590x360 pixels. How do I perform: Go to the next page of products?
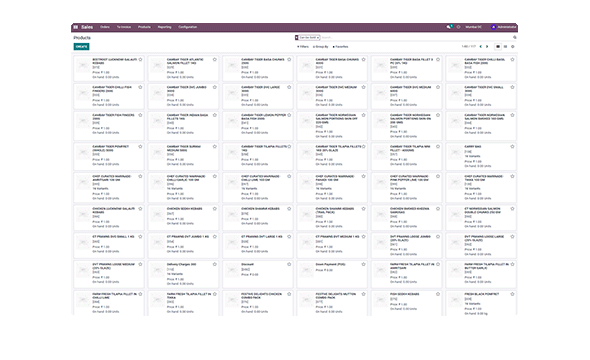pyautogui.click(x=487, y=47)
